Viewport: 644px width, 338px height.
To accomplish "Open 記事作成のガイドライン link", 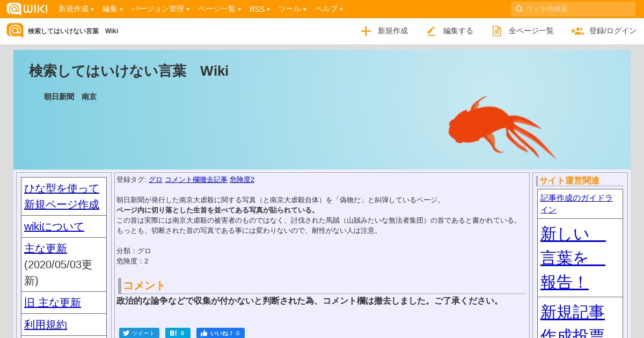I will tap(576, 204).
